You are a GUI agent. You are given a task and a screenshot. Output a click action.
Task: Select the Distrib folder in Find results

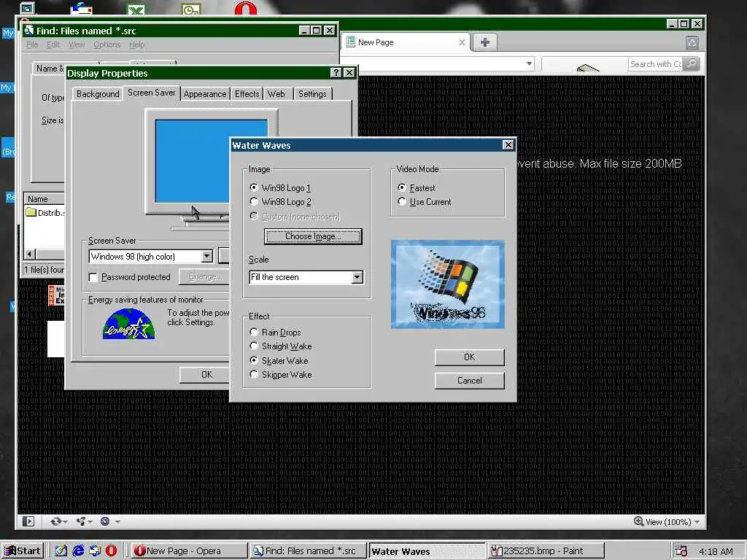(45, 212)
